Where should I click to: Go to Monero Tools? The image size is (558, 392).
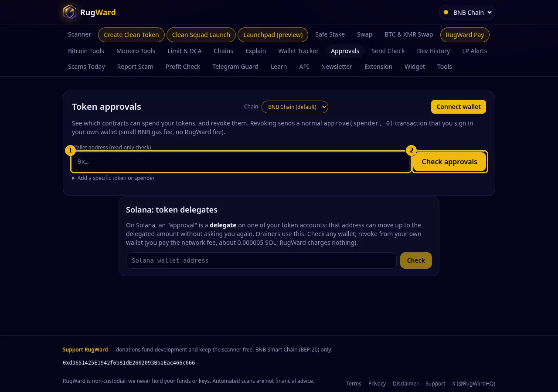(x=136, y=51)
